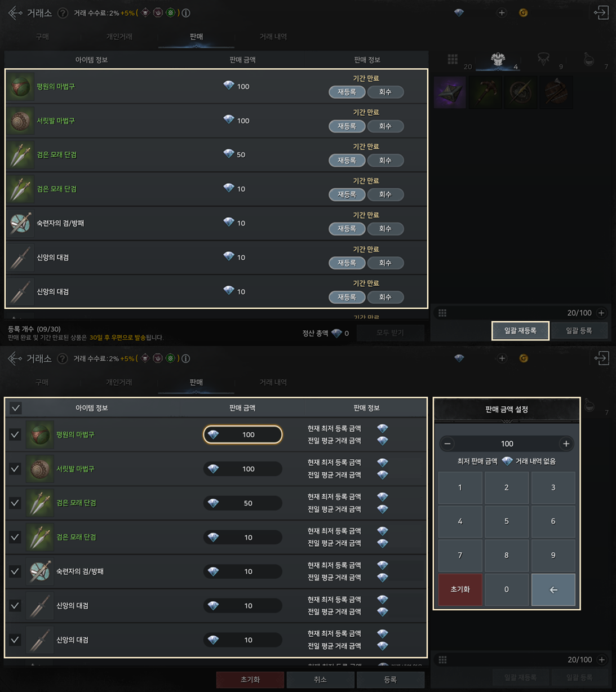Uncheck the 숙련자의 검/방패 item checkbox

pos(15,571)
